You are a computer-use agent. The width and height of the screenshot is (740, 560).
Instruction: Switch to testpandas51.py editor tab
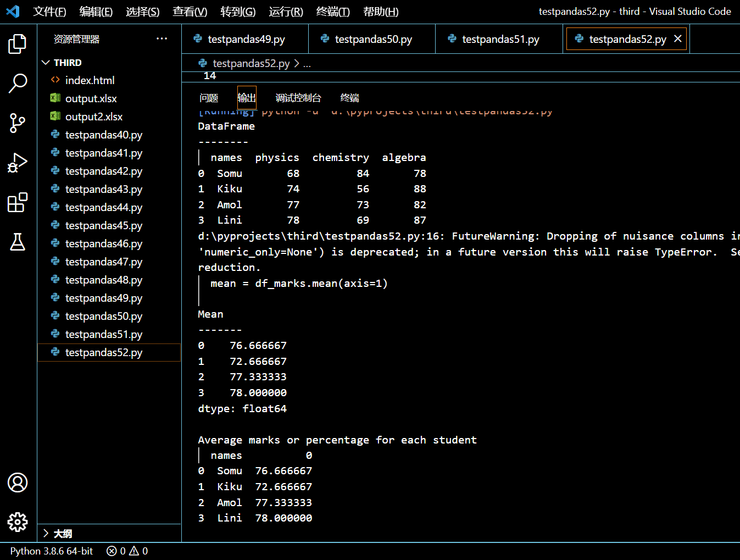[x=499, y=39]
